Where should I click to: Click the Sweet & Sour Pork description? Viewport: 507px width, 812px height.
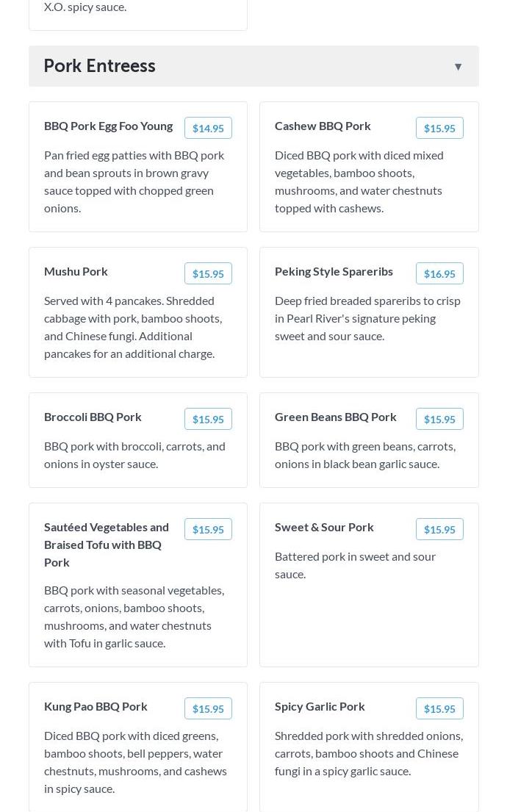355,565
